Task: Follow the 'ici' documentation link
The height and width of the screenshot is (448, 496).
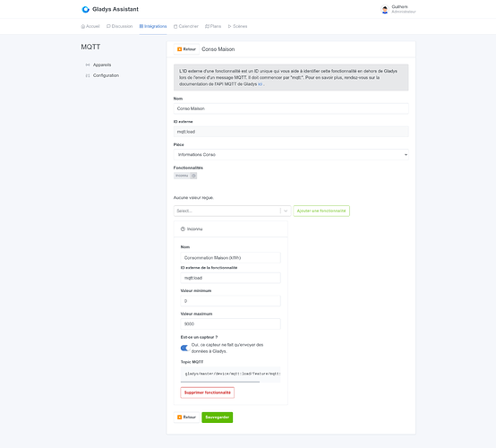Action: 260,84
